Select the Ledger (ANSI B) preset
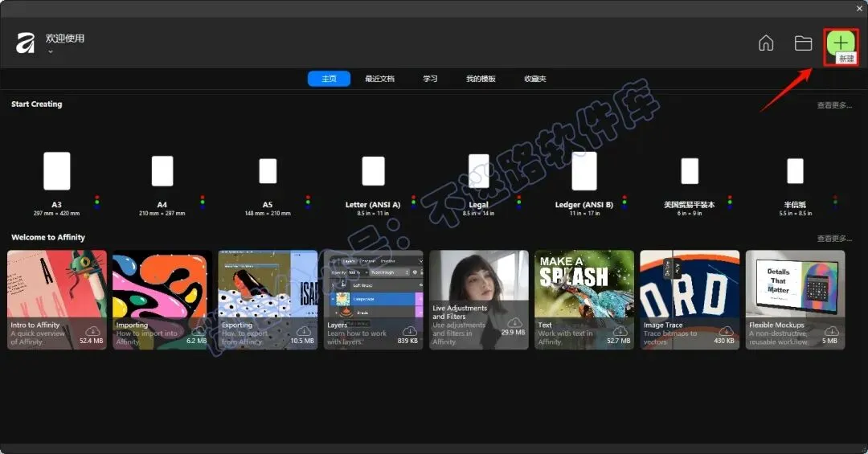The width and height of the screenshot is (868, 454). 584,171
